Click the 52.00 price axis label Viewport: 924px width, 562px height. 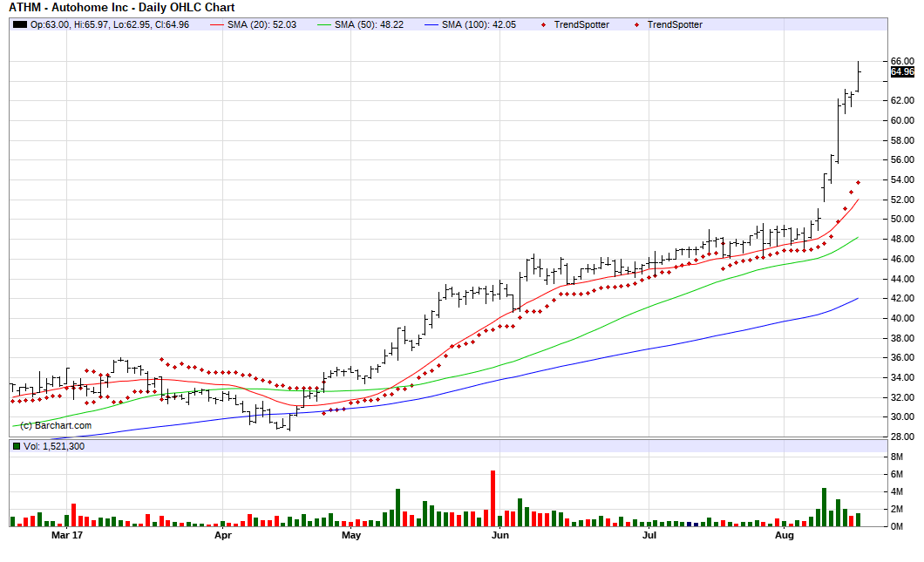tap(902, 200)
